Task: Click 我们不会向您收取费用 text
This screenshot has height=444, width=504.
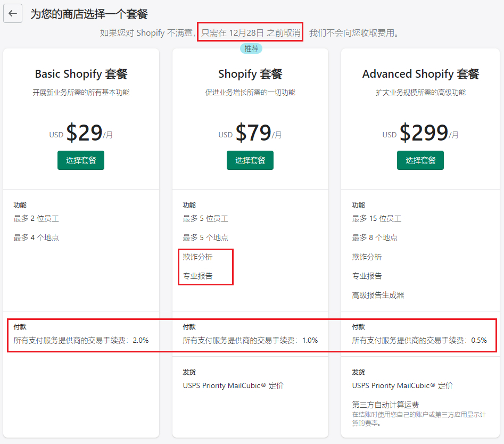Action: pyautogui.click(x=354, y=33)
